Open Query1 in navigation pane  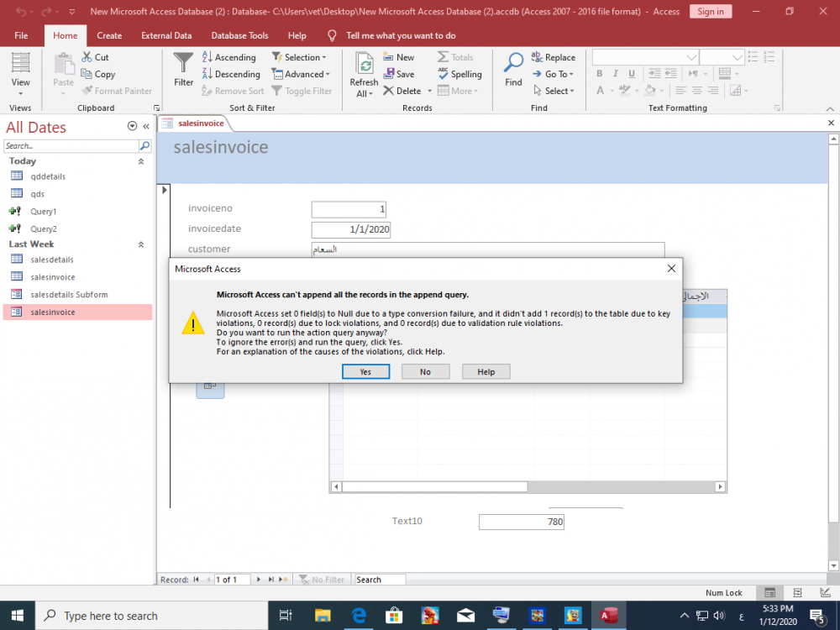pyautogui.click(x=43, y=212)
